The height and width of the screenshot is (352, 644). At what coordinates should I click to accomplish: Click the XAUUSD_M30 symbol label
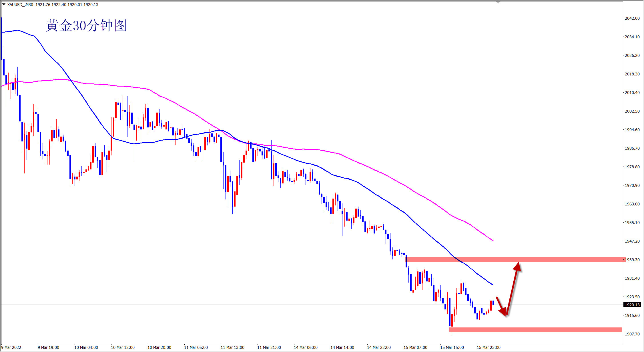pos(20,5)
